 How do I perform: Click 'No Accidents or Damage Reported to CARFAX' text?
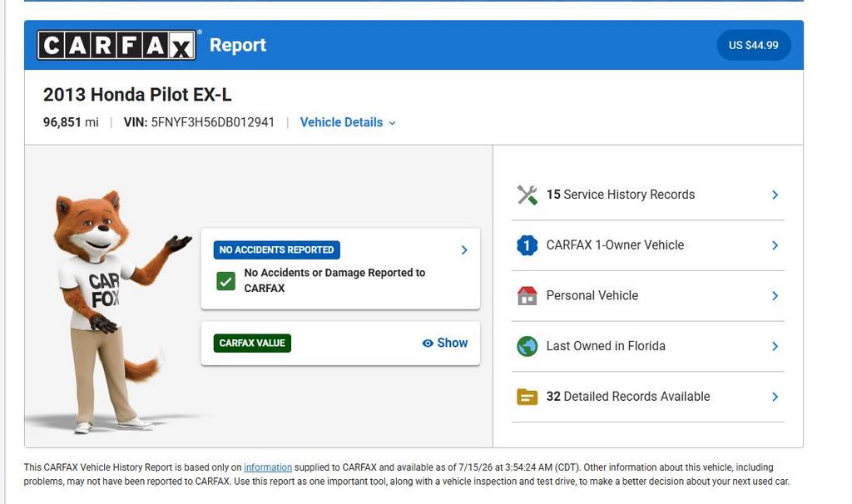[x=334, y=280]
